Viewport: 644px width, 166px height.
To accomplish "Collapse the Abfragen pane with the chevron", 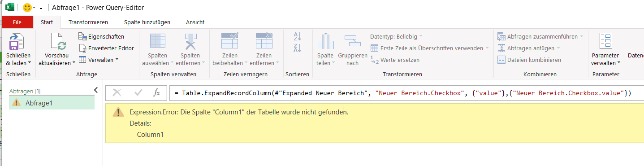I will (95, 90).
